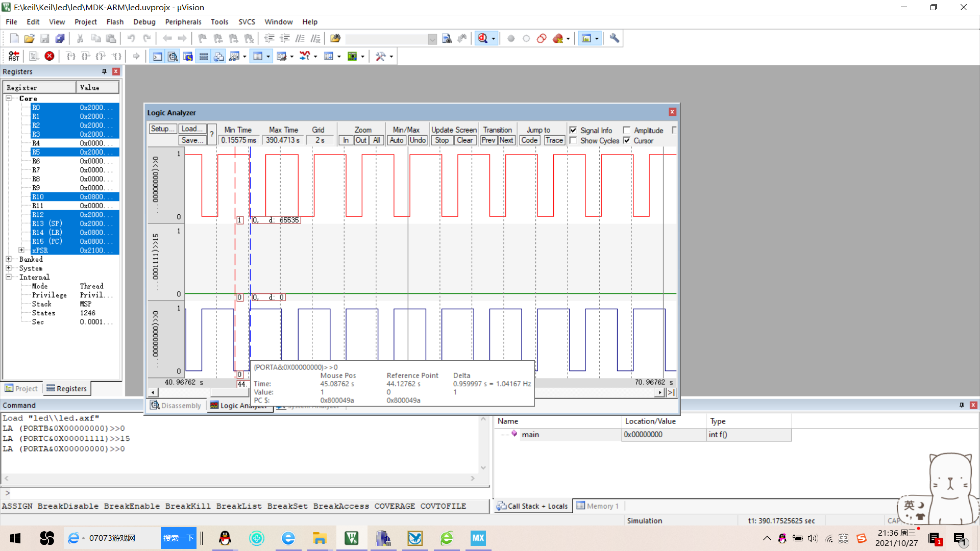The image size is (980, 551).
Task: Click the System Viewer Windows icon
Action: tap(353, 56)
